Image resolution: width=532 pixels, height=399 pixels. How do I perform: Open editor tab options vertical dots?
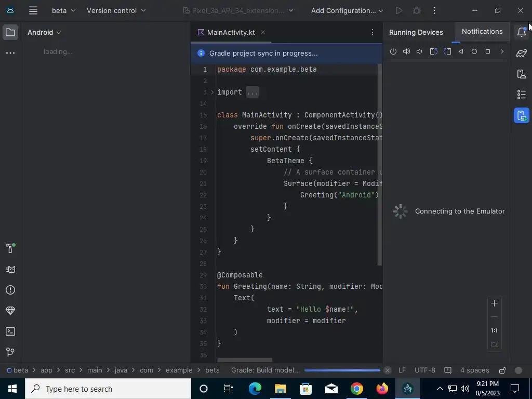[x=372, y=32]
